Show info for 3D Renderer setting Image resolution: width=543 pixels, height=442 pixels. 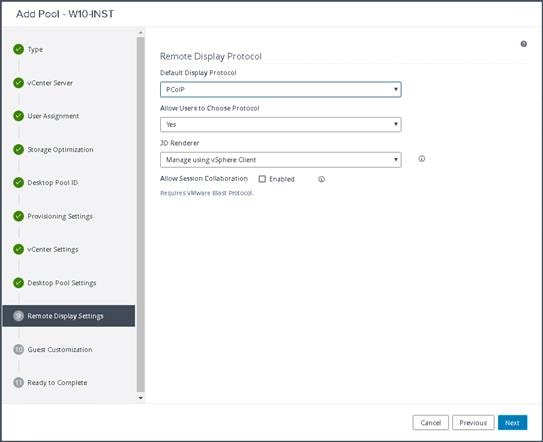point(421,159)
